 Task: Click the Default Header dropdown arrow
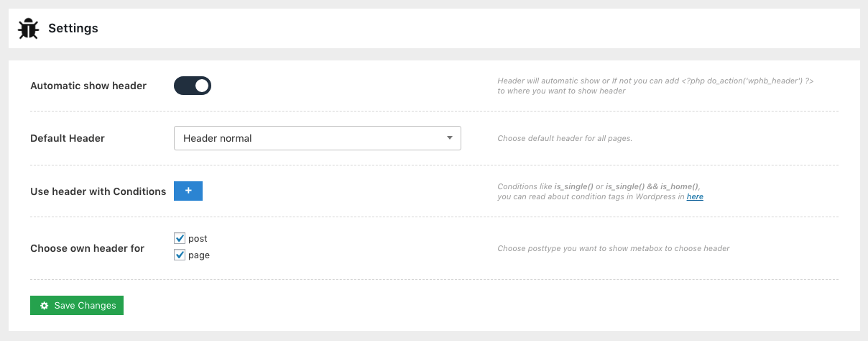click(449, 137)
